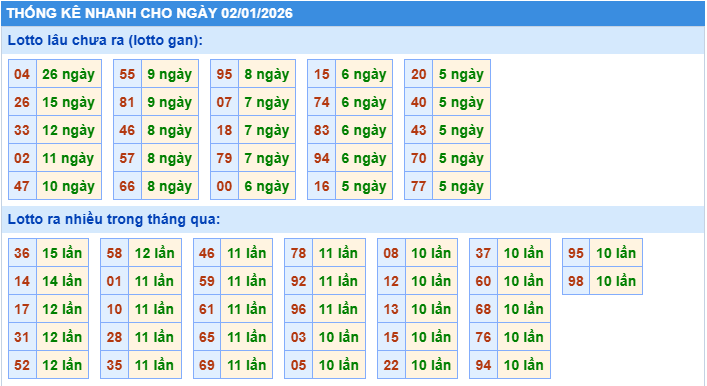Click the '11 ngày' value cell
The height and width of the screenshot is (386, 707).
(69, 158)
